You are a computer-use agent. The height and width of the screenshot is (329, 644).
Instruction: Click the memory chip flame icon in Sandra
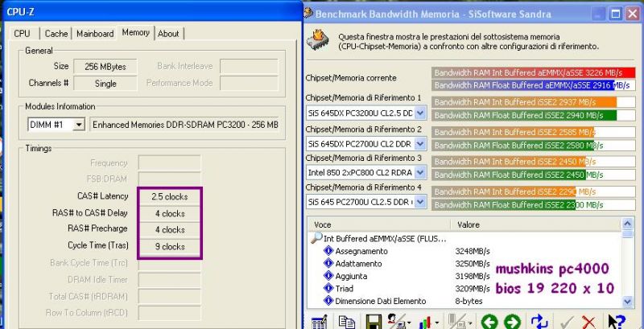pyautogui.click(x=318, y=39)
